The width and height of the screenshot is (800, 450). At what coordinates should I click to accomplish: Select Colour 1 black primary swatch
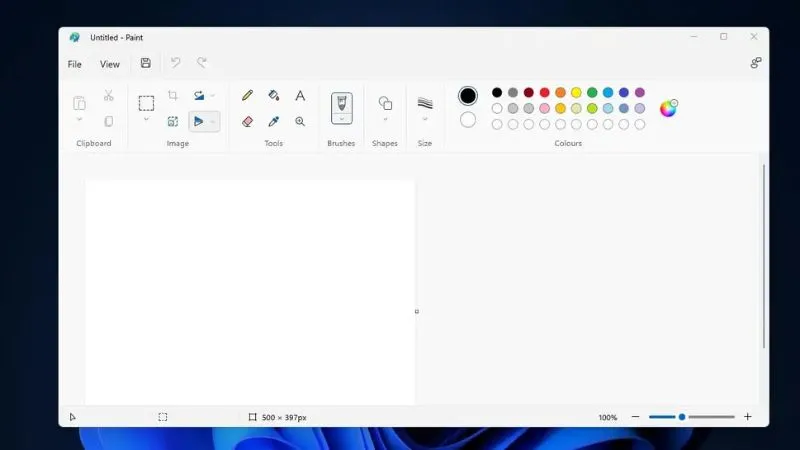468,96
